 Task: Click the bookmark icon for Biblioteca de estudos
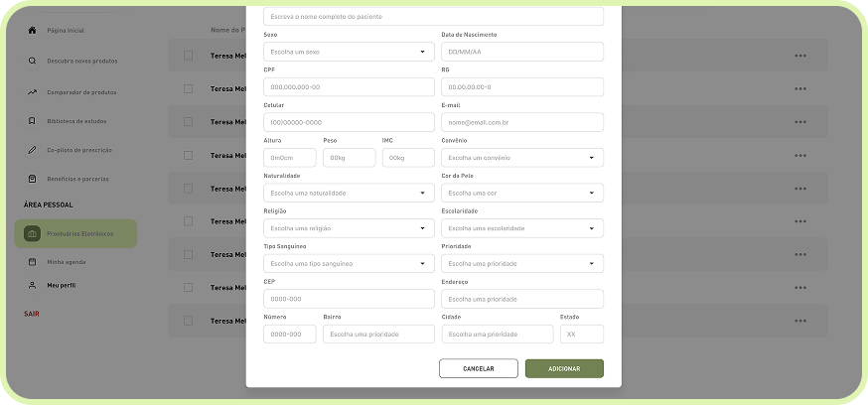pyautogui.click(x=32, y=121)
